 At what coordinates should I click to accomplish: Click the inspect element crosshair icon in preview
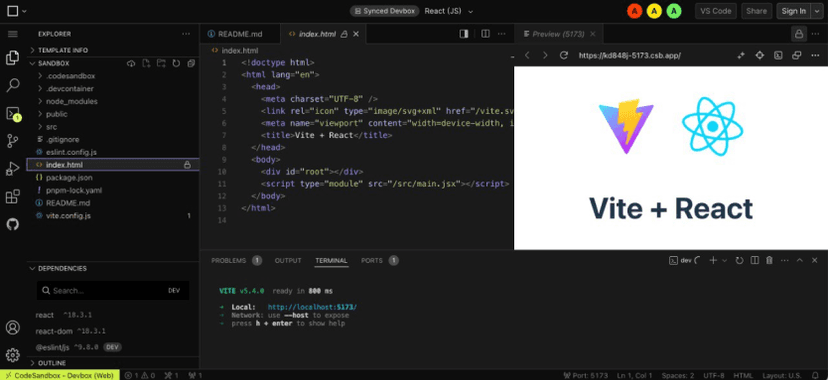pyautogui.click(x=759, y=55)
